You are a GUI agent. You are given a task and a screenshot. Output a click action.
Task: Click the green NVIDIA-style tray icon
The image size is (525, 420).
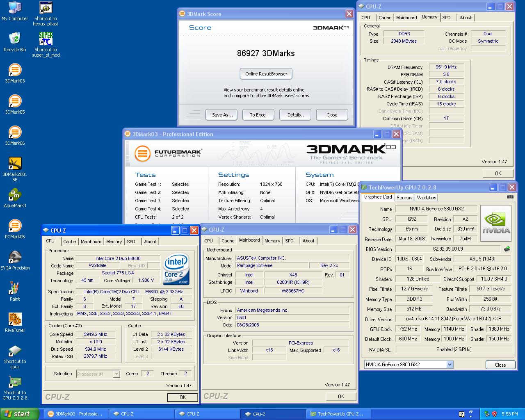(487, 414)
